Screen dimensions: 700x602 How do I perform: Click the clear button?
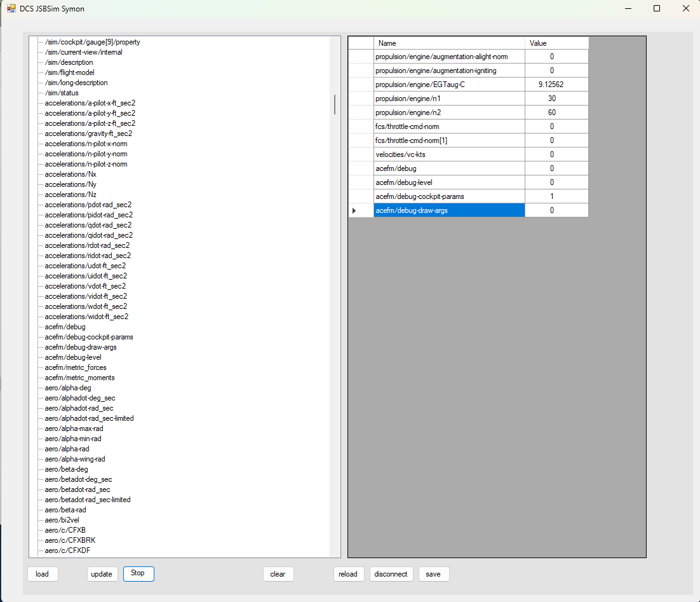pos(278,574)
